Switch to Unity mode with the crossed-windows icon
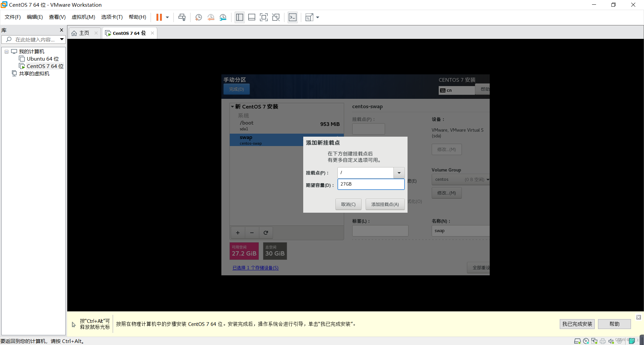Image resolution: width=644 pixels, height=345 pixels. tap(276, 17)
